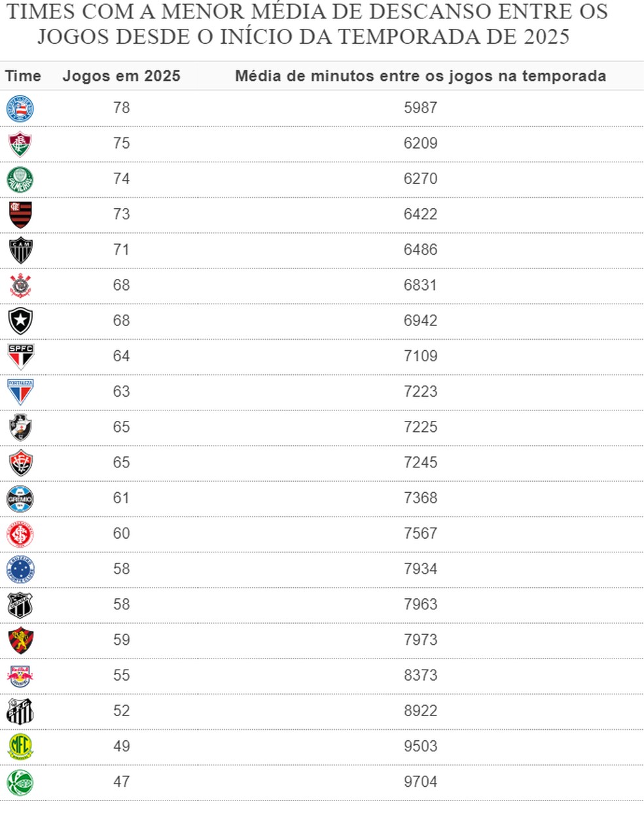Pick the São Paulo SPFC crest
644x828 pixels.
[x=20, y=356]
